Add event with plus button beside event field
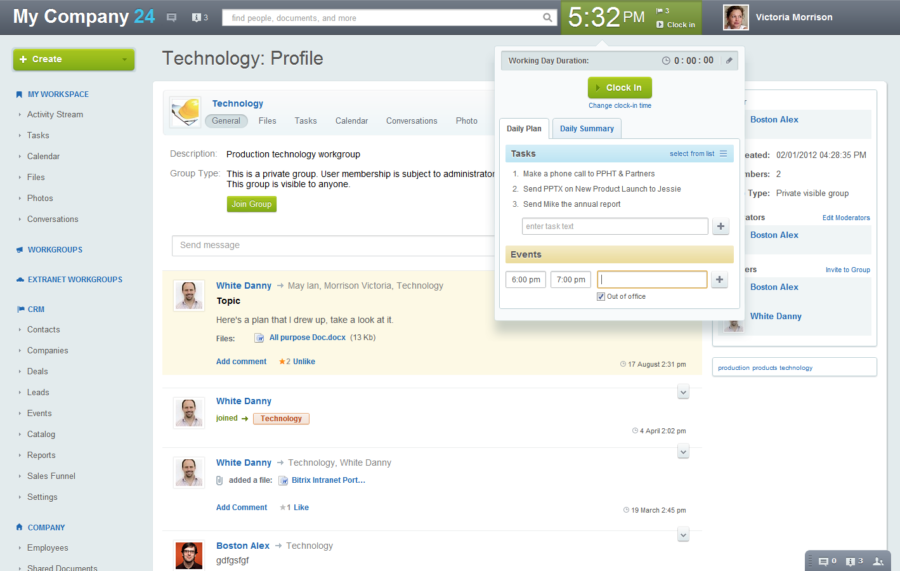The width and height of the screenshot is (900, 571). (719, 279)
